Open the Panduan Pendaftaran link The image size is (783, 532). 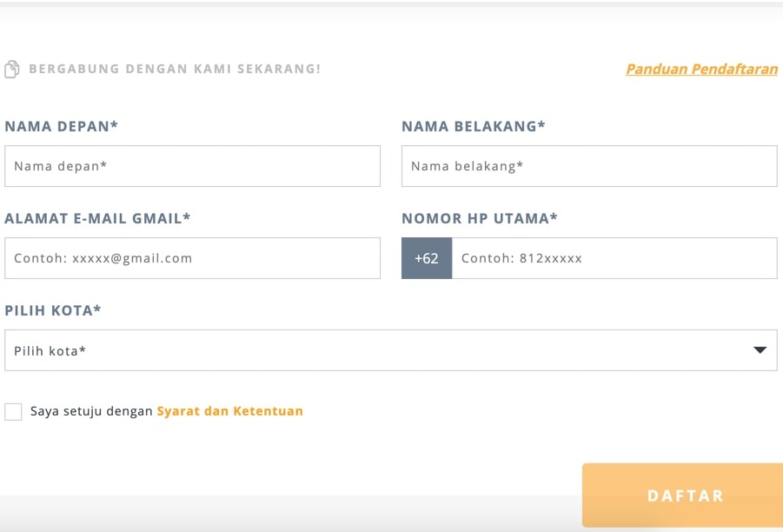click(701, 69)
